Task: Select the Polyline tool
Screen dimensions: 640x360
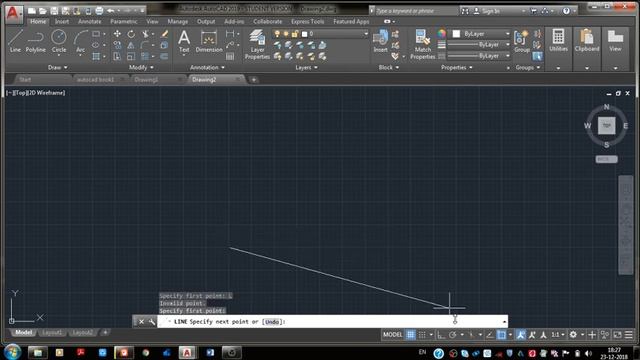Action: [x=36, y=41]
